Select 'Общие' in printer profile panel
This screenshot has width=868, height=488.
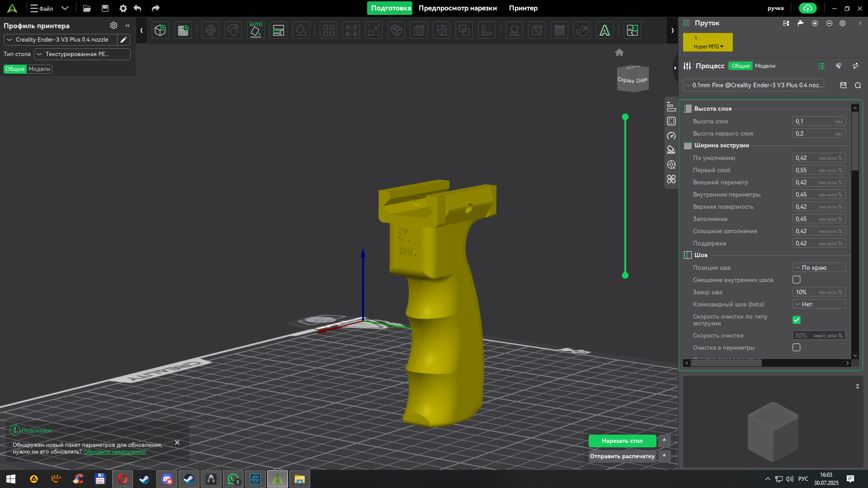15,69
